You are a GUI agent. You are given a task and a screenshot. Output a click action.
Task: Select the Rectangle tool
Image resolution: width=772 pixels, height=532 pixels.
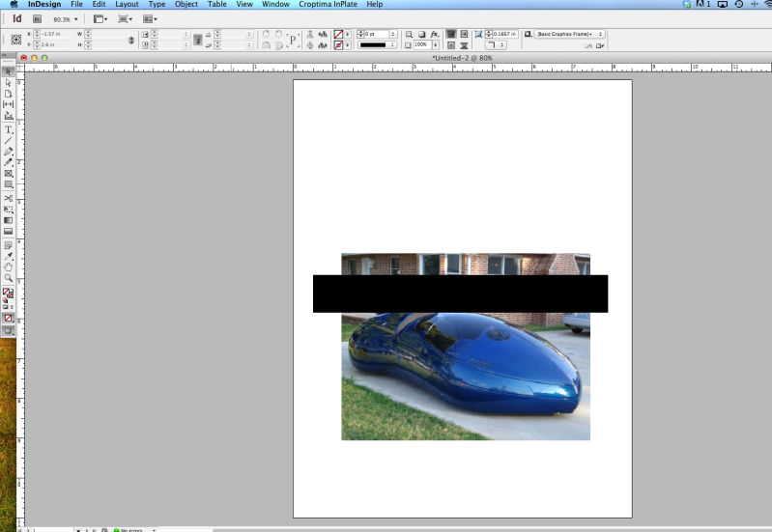pos(8,184)
